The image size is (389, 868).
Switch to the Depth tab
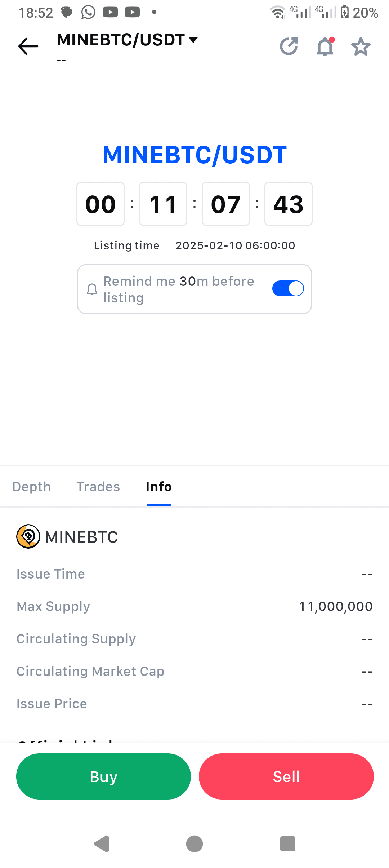coord(32,487)
